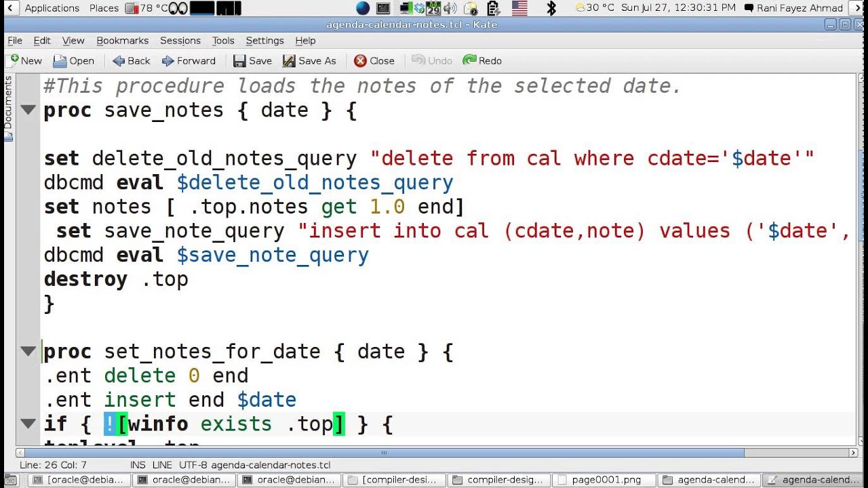Click the network monitor tray icon
The width and height of the screenshot is (868, 488).
click(406, 8)
